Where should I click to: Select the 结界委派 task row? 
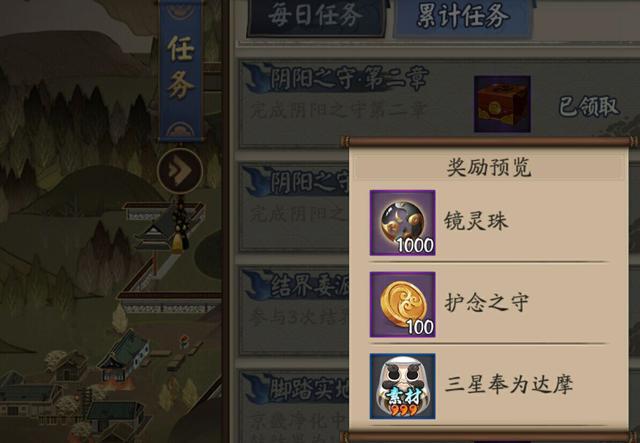294,311
